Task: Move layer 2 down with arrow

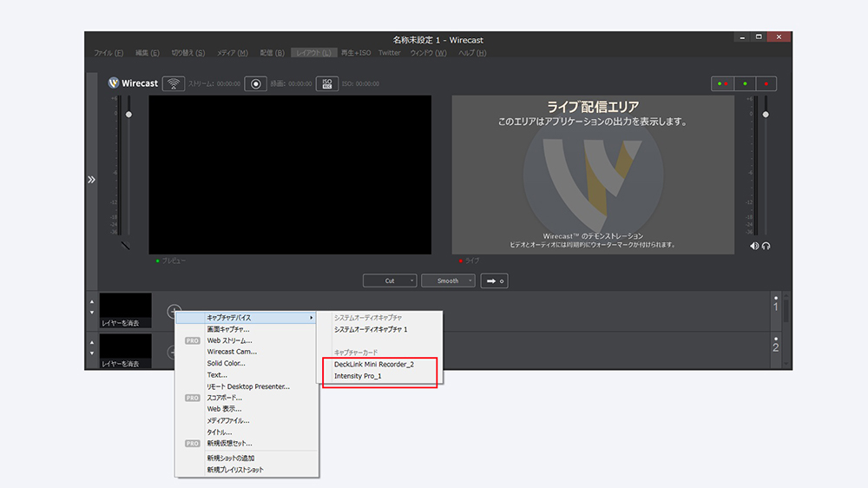Action: [x=92, y=353]
